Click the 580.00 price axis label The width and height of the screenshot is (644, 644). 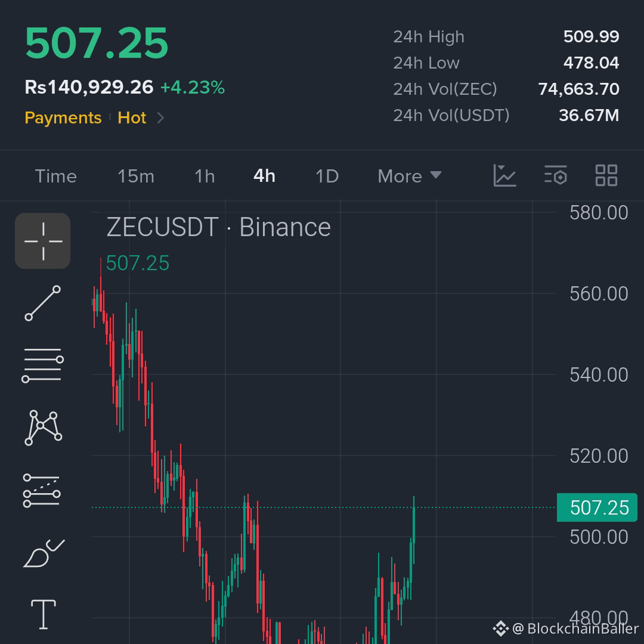click(599, 213)
